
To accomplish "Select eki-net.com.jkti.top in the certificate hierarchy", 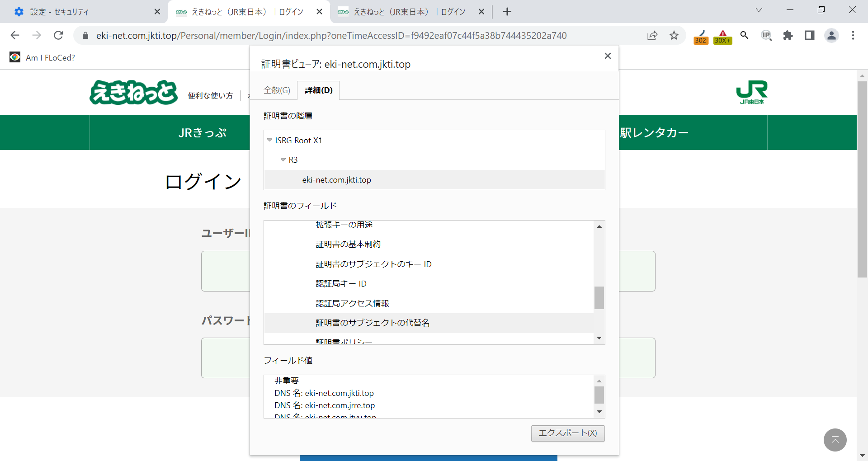I will point(434,180).
